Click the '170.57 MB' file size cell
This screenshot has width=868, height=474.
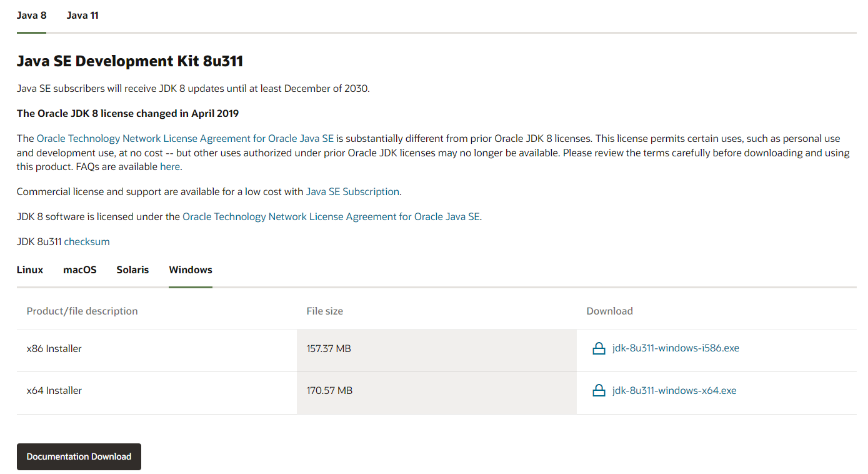coord(437,393)
